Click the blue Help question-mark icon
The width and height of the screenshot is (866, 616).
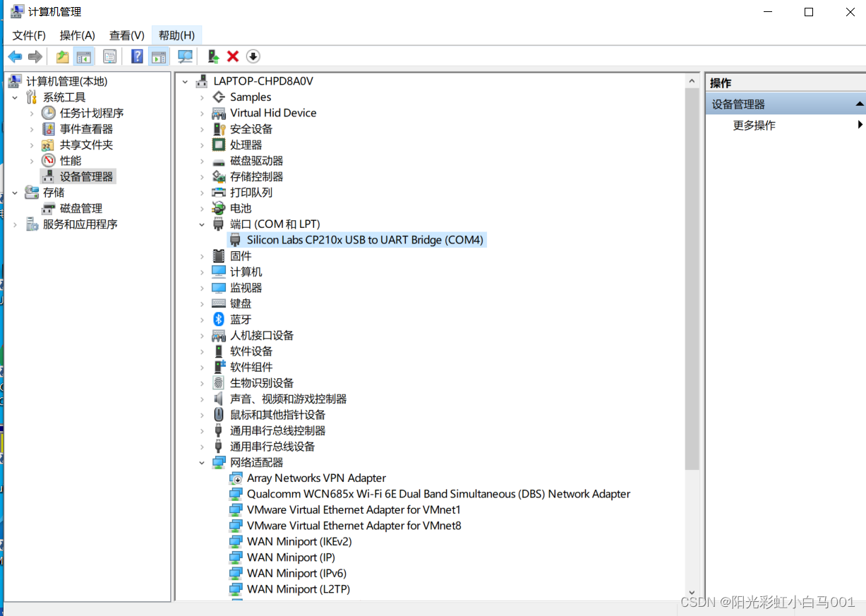tap(138, 56)
